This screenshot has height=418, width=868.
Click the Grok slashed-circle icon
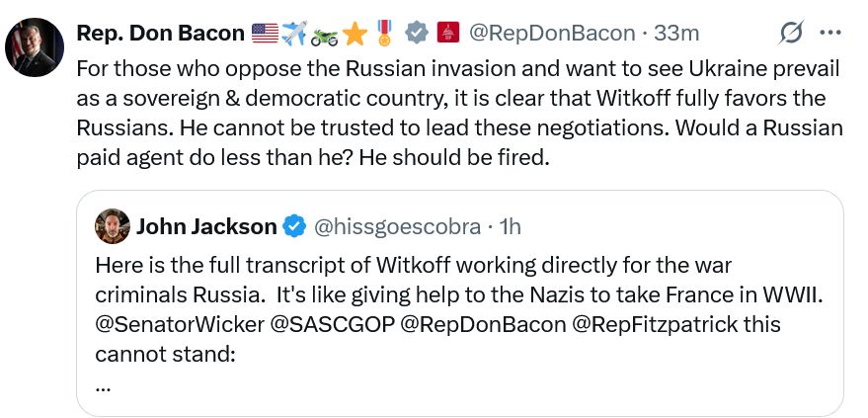click(791, 34)
